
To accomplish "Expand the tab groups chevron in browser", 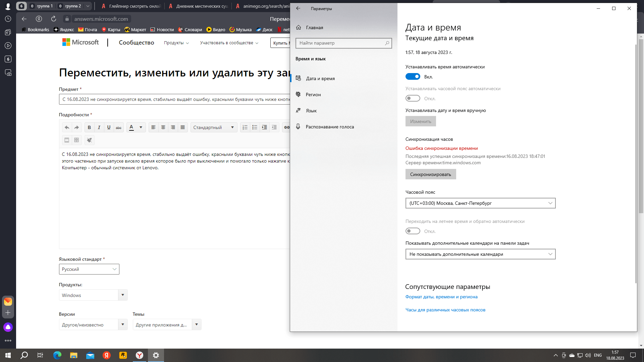I will click(x=88, y=6).
